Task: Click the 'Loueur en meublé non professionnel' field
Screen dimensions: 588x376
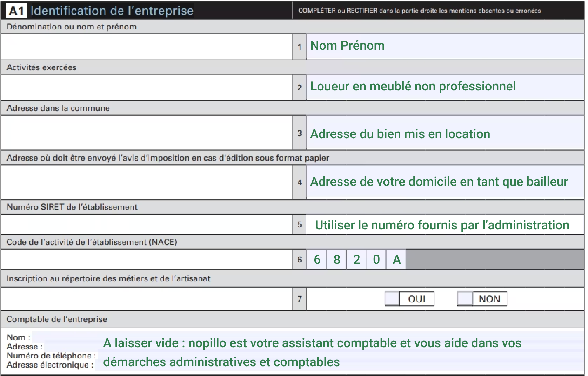Action: coord(445,87)
